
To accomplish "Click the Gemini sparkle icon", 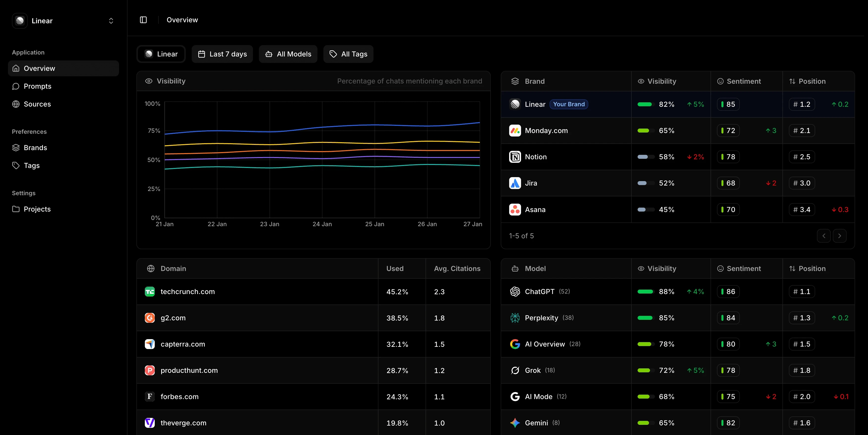I will [515, 423].
